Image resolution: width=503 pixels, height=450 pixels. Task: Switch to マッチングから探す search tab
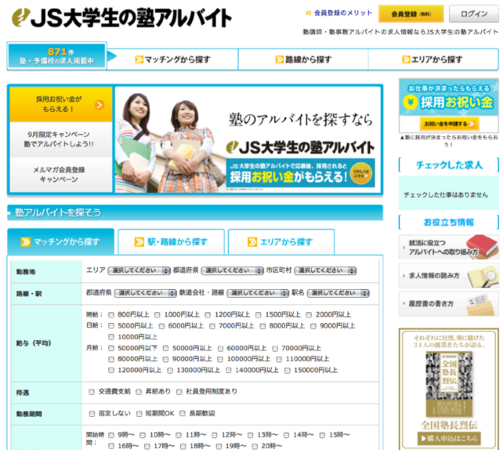61,242
